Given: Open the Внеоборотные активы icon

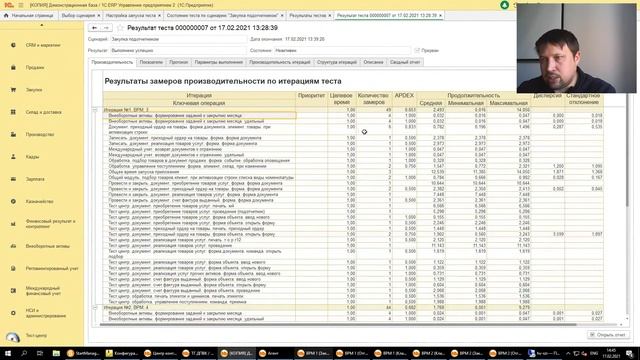Looking at the screenshot, I should coord(13,246).
